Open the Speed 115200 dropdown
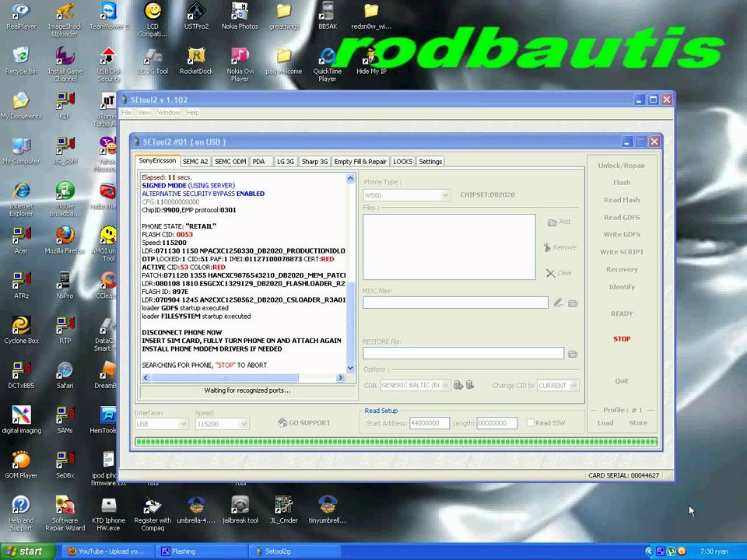The width and height of the screenshot is (747, 560). click(222, 424)
